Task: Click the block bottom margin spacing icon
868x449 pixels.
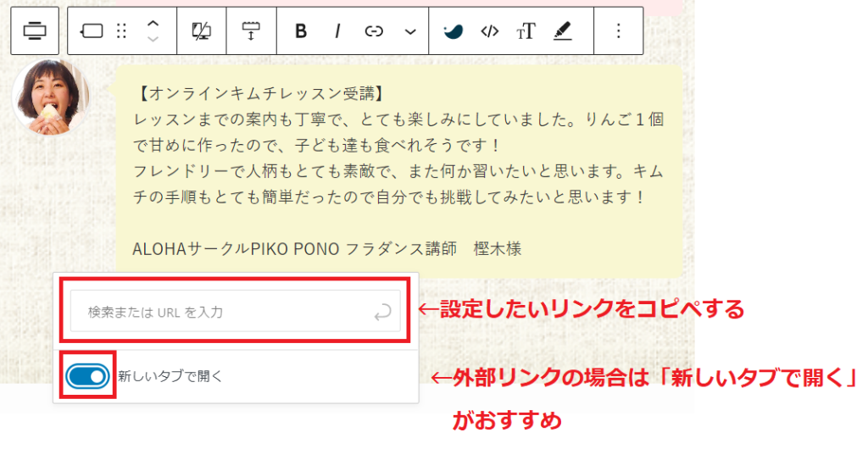Action: pos(251,31)
